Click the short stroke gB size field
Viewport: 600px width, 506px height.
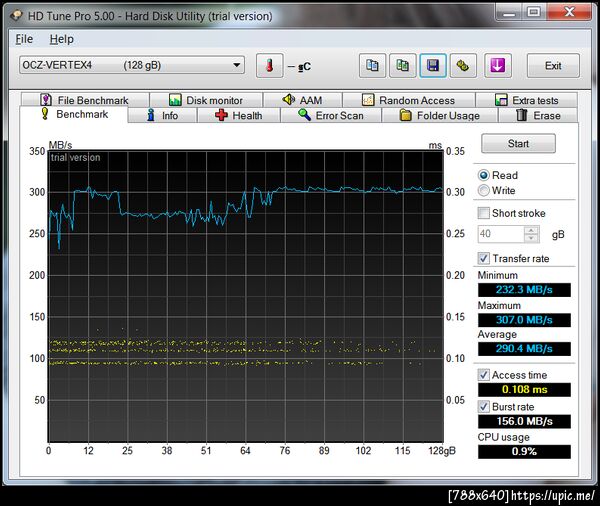click(500, 234)
